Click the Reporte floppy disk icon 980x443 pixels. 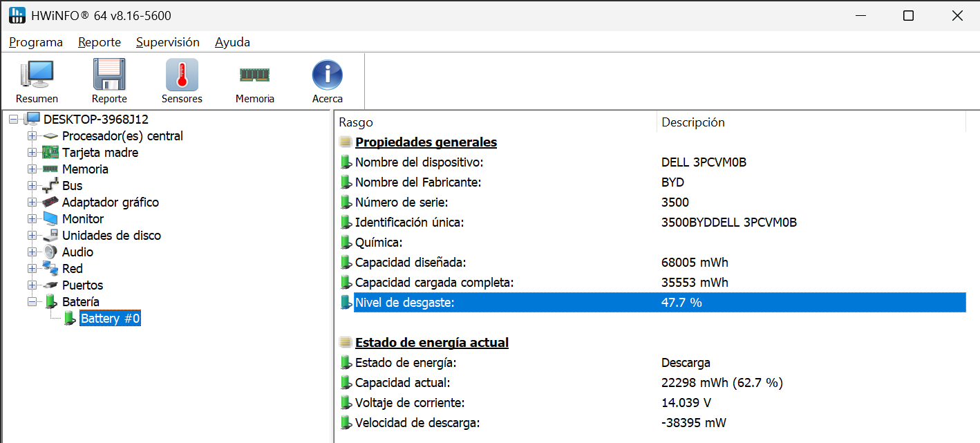(x=109, y=75)
